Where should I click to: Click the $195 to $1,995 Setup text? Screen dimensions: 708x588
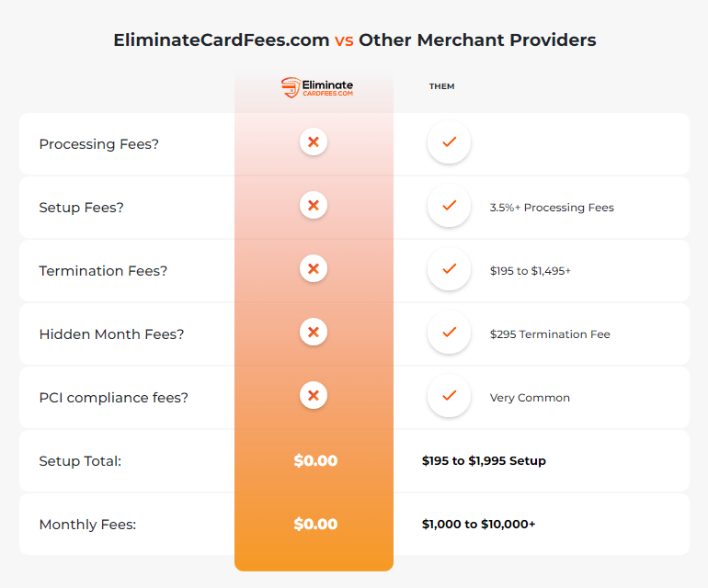(484, 460)
